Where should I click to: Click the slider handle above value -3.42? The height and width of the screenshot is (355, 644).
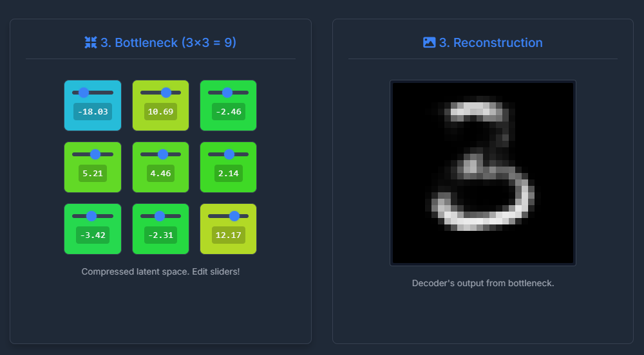click(x=91, y=216)
